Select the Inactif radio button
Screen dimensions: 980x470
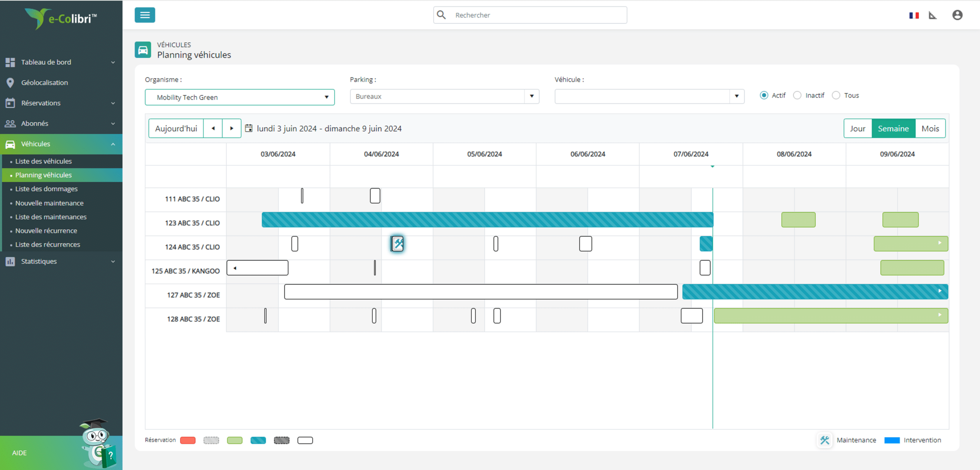[797, 95]
